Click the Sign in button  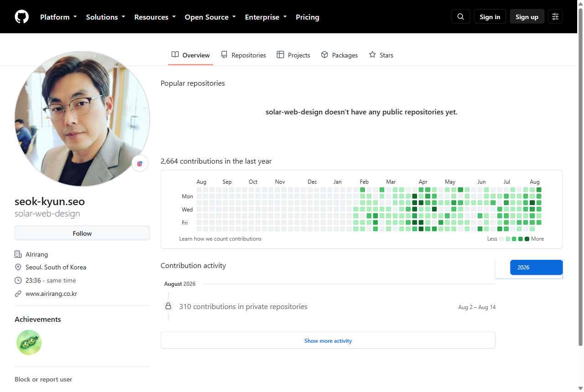click(x=490, y=17)
